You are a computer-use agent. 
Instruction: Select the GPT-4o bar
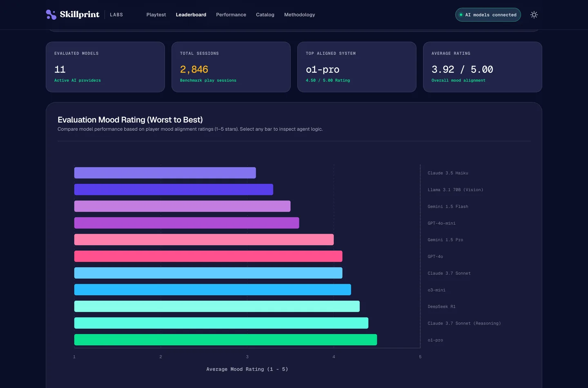click(208, 256)
